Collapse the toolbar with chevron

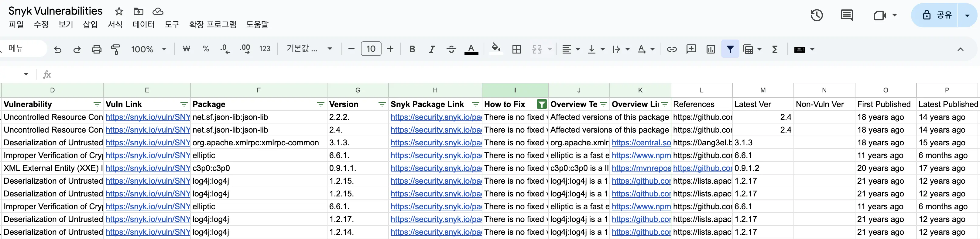coord(961,49)
